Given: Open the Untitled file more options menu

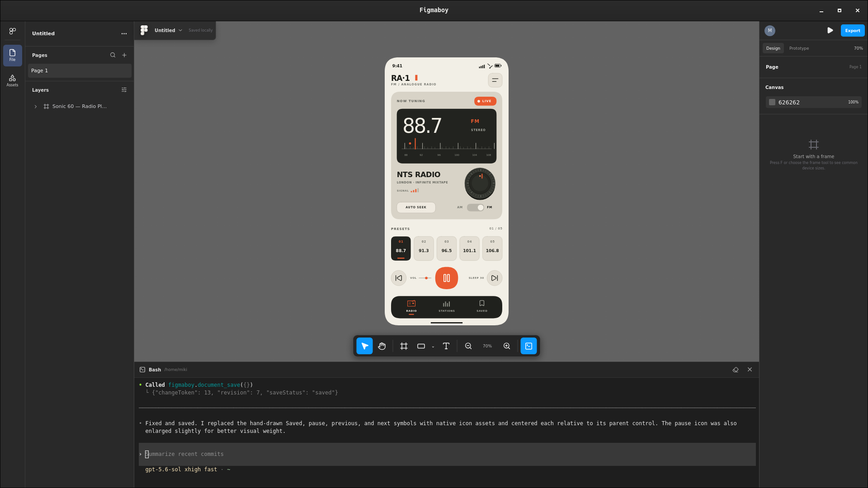Looking at the screenshot, I should (124, 33).
